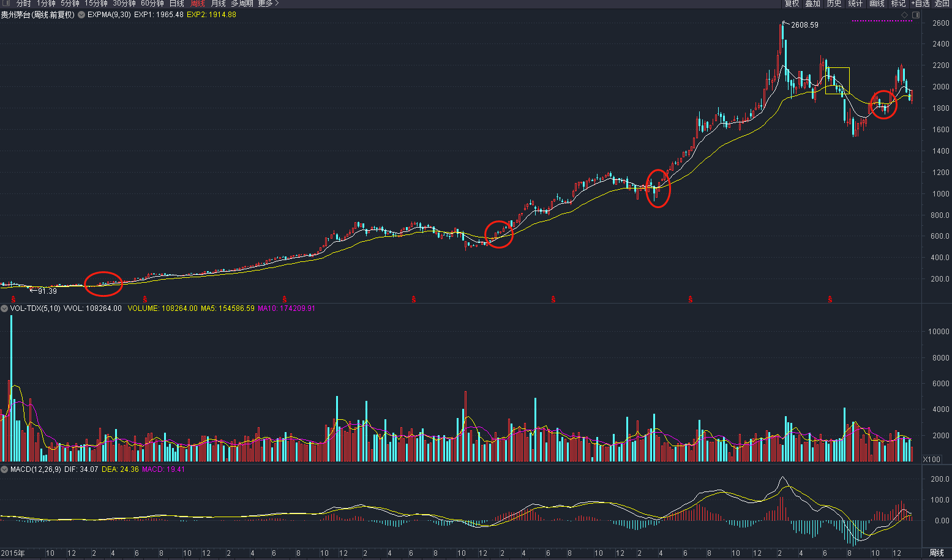Select the 60分钟 period tab

pyautogui.click(x=152, y=4)
